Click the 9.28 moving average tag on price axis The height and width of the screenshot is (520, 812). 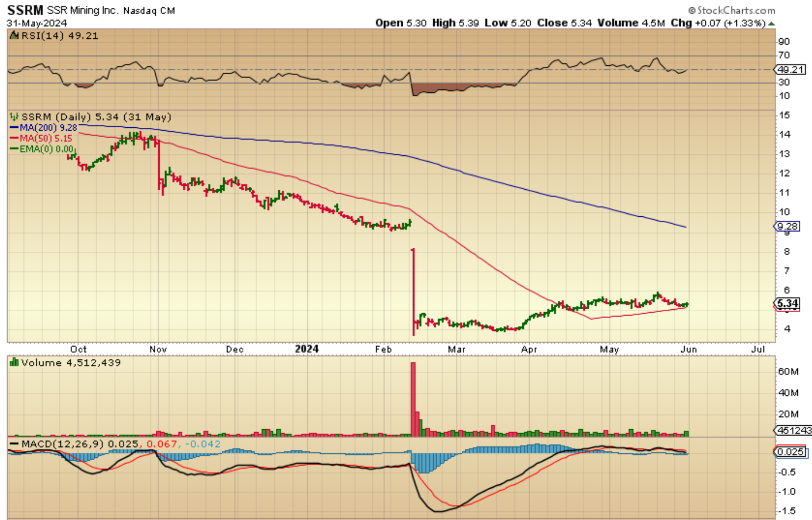tap(787, 226)
